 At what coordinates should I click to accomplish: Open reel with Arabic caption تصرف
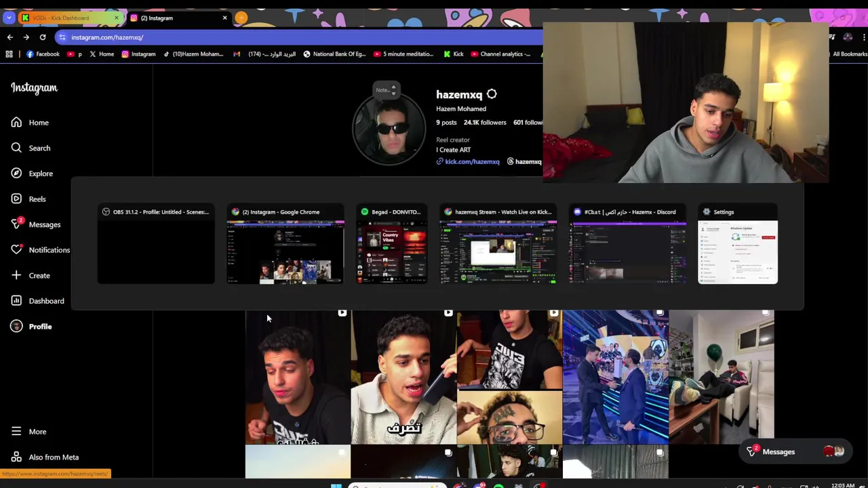pos(403,378)
